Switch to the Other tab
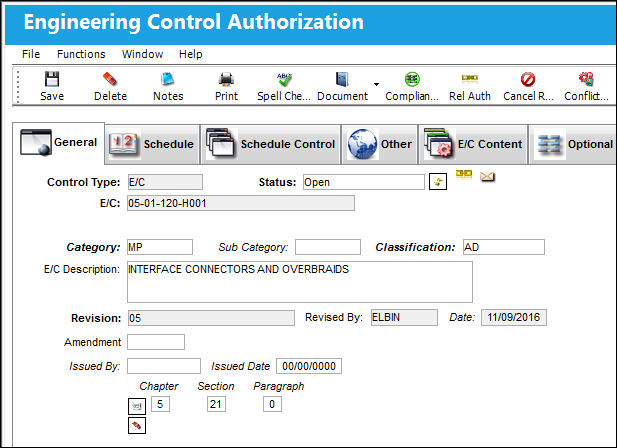This screenshot has width=617, height=448. click(x=379, y=144)
